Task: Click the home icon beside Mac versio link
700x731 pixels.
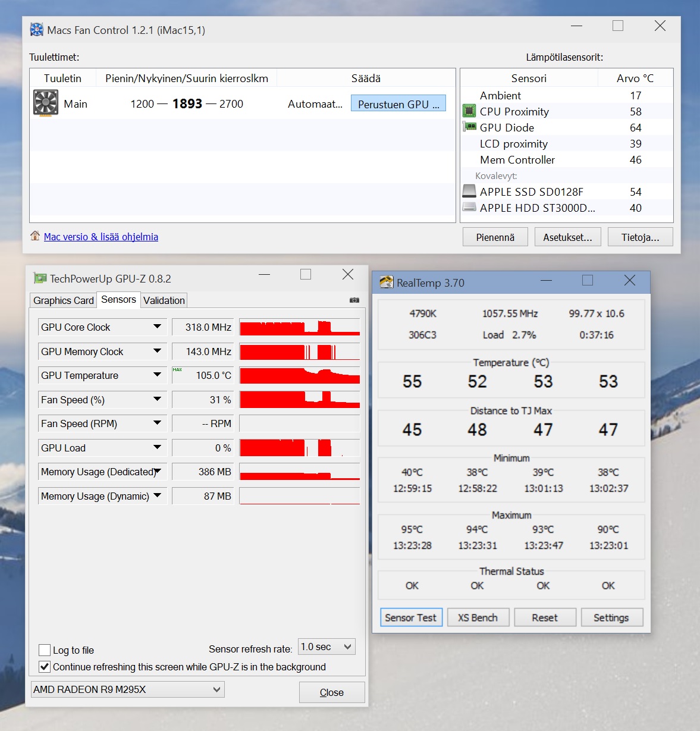Action: coord(36,236)
